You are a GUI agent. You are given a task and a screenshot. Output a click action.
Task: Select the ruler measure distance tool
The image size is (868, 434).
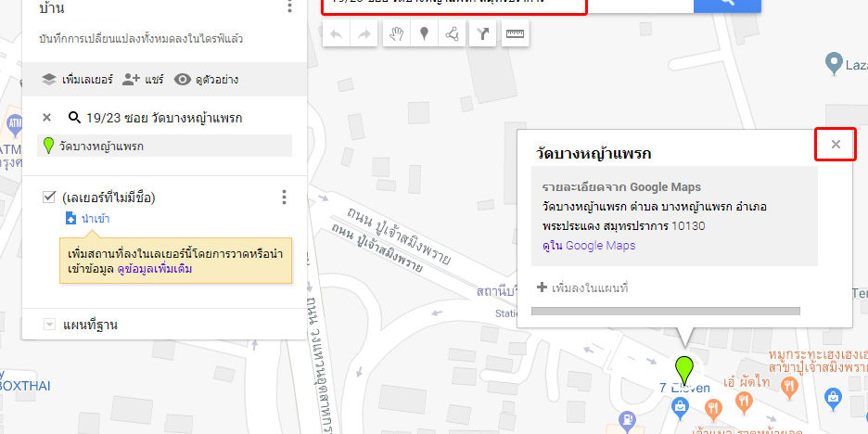click(514, 35)
